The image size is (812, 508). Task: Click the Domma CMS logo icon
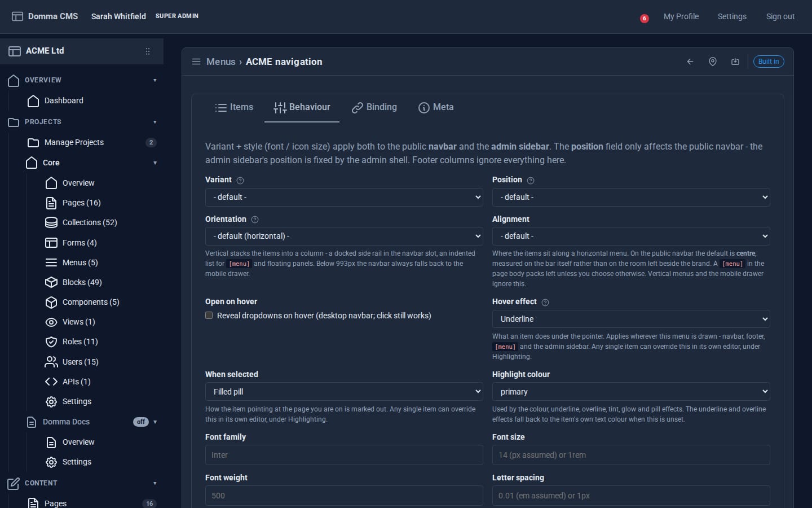[x=17, y=16]
